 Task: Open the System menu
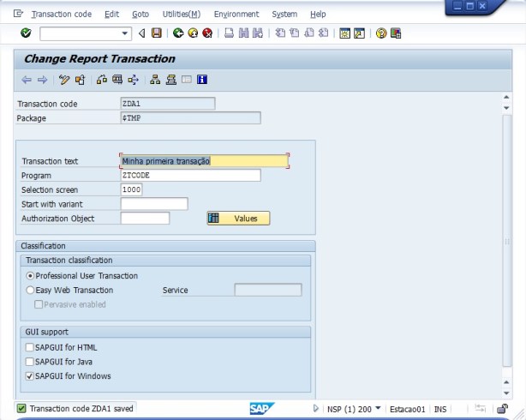[284, 14]
